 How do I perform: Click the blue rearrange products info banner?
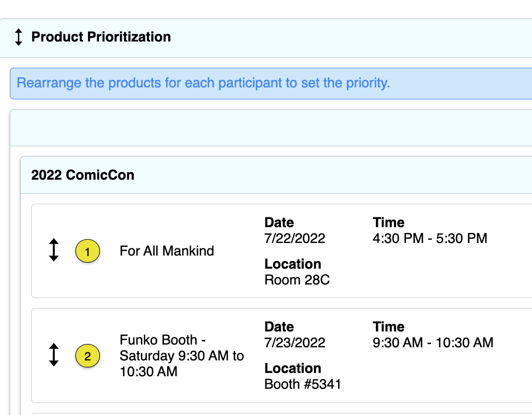point(271,84)
